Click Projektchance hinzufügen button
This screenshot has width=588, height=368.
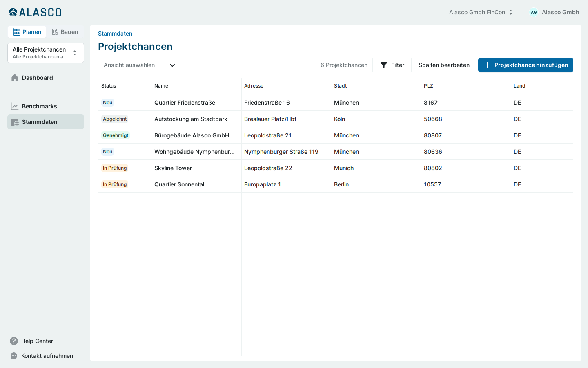tap(526, 65)
